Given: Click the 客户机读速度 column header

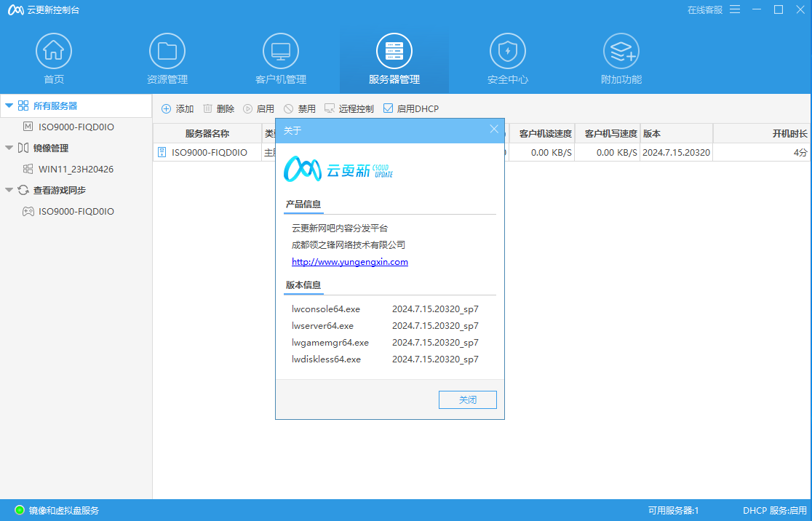Looking at the screenshot, I should 541,134.
